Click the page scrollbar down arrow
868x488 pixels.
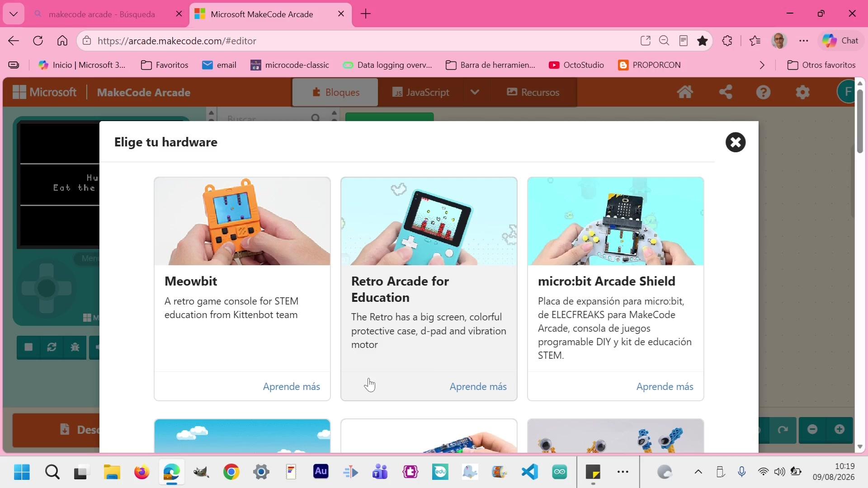coord(860,447)
